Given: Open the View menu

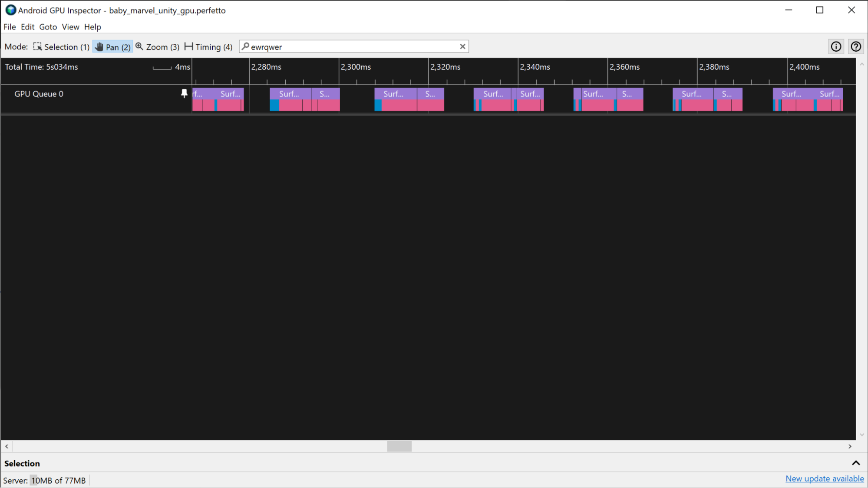Looking at the screenshot, I should [x=70, y=27].
